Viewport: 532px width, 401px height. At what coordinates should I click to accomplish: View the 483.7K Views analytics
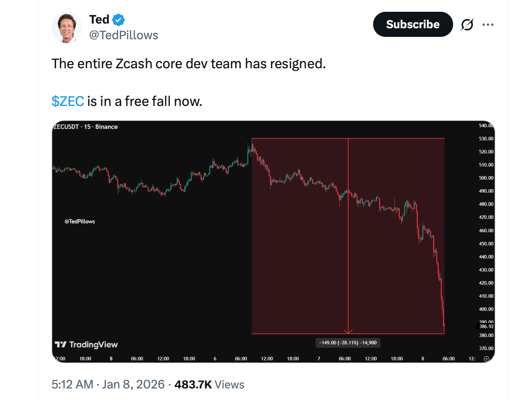209,385
